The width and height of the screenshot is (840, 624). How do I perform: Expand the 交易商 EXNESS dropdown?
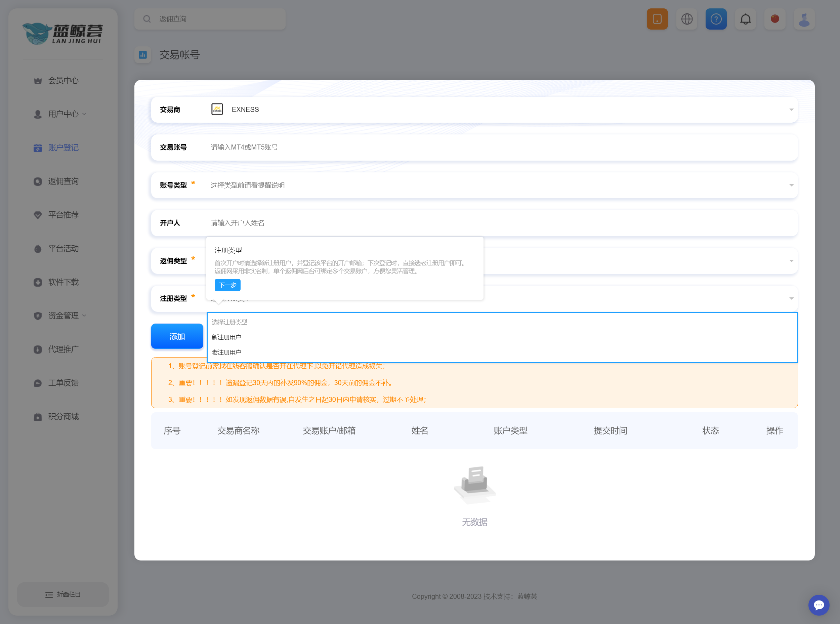tap(791, 110)
